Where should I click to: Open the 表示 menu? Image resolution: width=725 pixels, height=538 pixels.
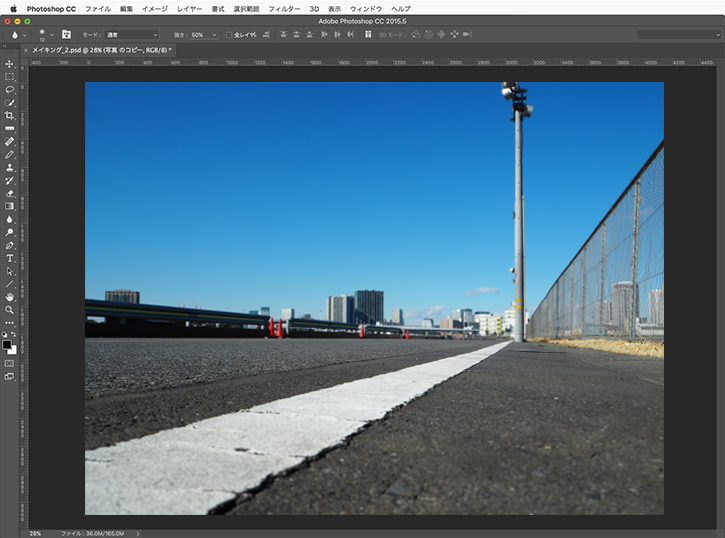pos(334,9)
